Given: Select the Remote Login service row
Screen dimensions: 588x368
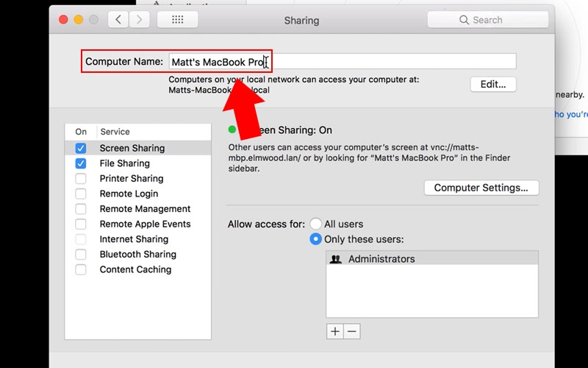Looking at the screenshot, I should (138, 194).
